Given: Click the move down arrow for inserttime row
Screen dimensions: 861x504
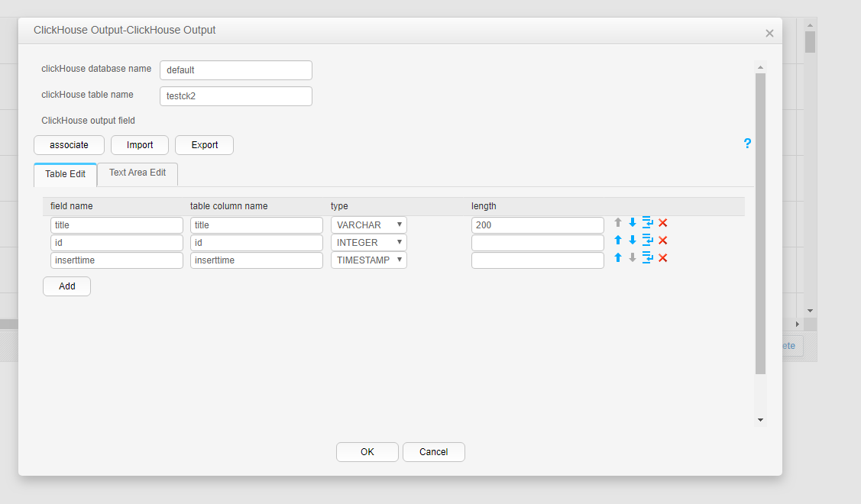Looking at the screenshot, I should point(633,257).
